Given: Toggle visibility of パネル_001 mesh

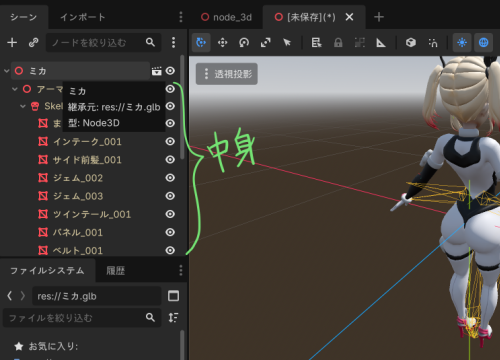Looking at the screenshot, I should [x=170, y=232].
